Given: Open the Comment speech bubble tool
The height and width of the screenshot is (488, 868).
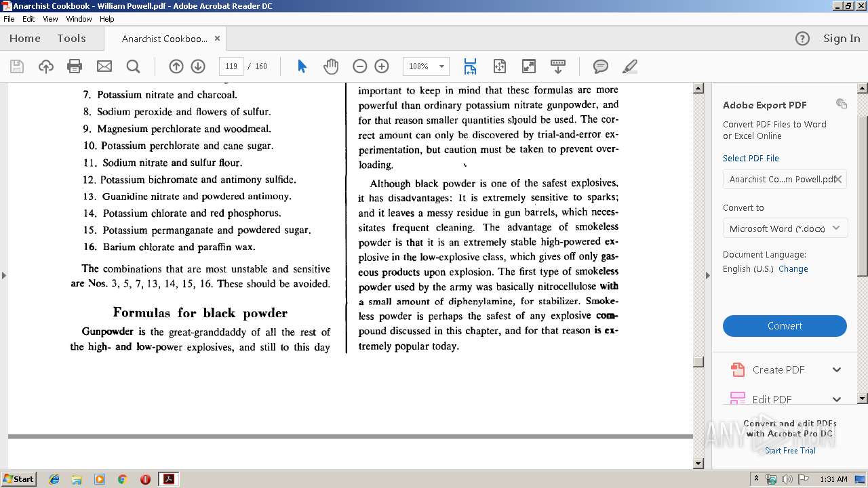Looking at the screenshot, I should 601,66.
